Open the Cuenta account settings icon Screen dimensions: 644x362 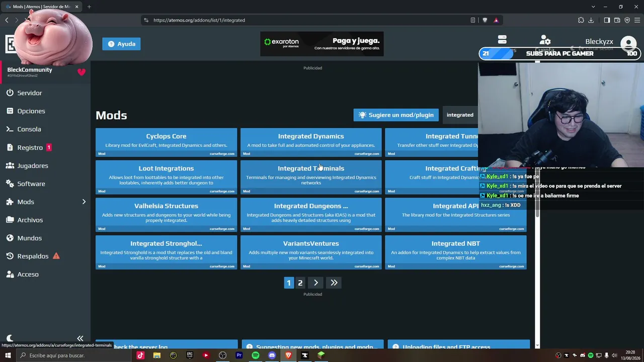coord(545,40)
